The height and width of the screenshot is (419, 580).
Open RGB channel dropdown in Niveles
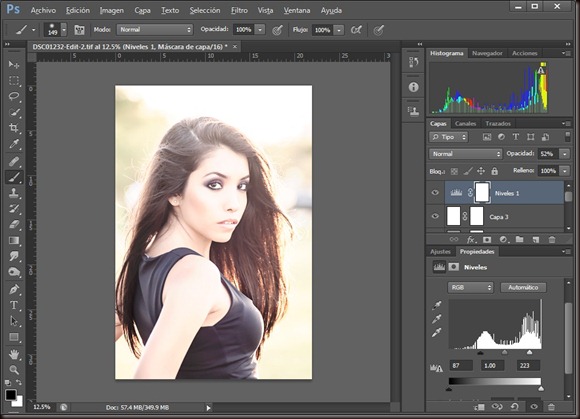pyautogui.click(x=471, y=287)
